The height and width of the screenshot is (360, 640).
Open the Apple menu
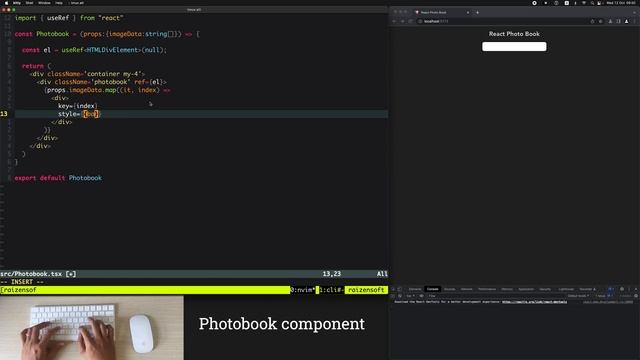[6, 3]
